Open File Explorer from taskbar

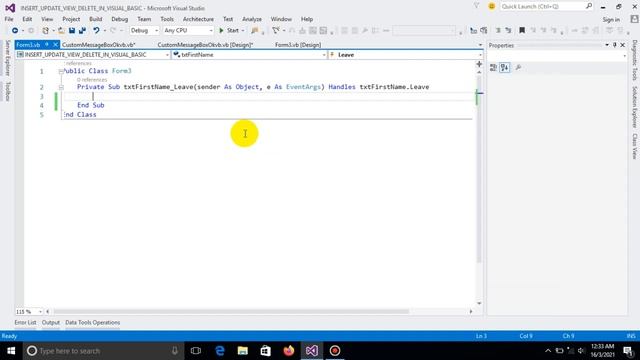click(x=242, y=351)
